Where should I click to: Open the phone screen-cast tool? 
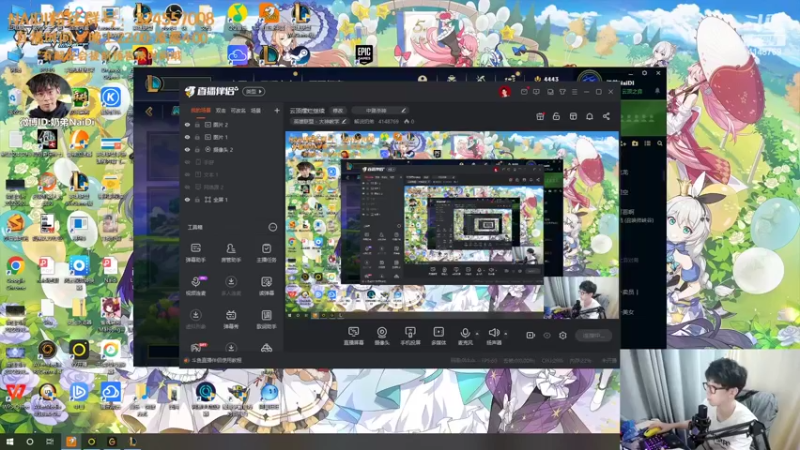click(x=410, y=336)
